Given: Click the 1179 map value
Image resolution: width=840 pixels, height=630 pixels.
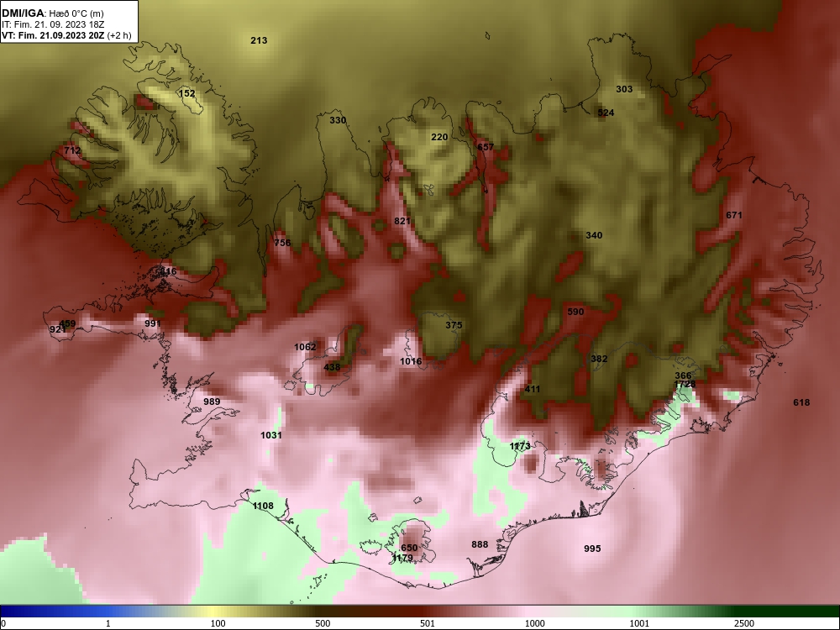Looking at the screenshot, I should pos(402,558).
